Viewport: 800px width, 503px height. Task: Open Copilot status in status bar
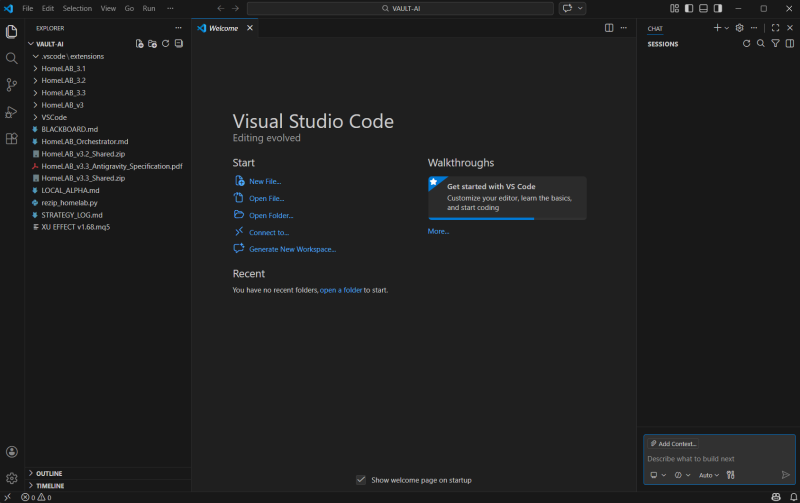coord(776,497)
